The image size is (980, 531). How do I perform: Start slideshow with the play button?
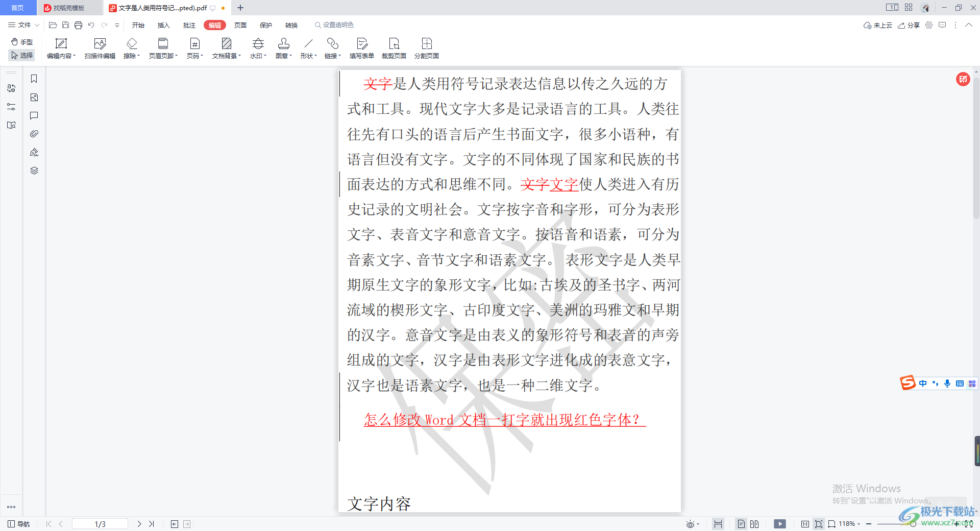[780, 524]
